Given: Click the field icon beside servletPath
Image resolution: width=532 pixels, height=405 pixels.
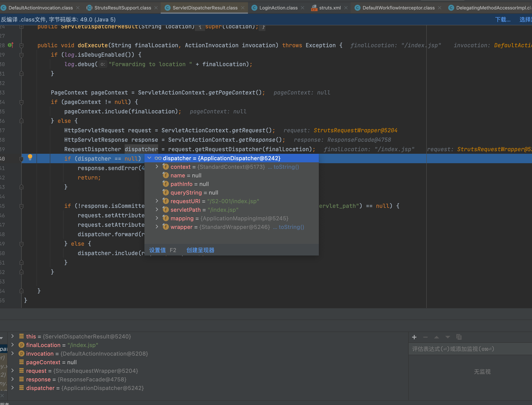Looking at the screenshot, I should pos(165,210).
